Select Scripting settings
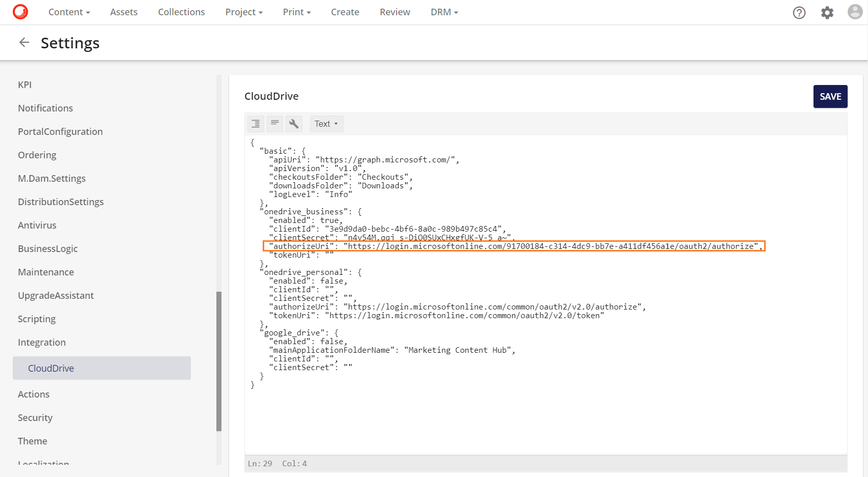 click(37, 319)
